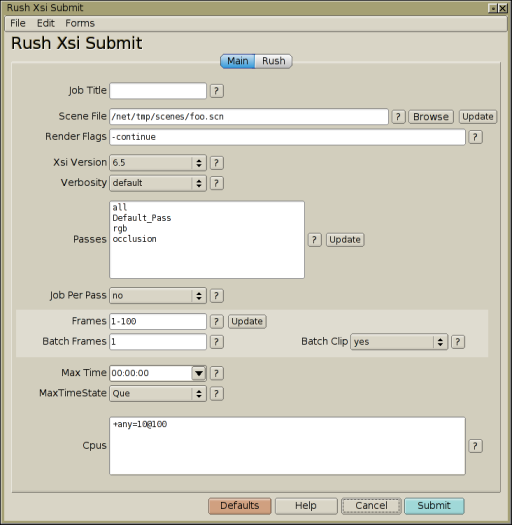The height and width of the screenshot is (525, 512).
Task: Open the Edit menu
Action: 46,23
